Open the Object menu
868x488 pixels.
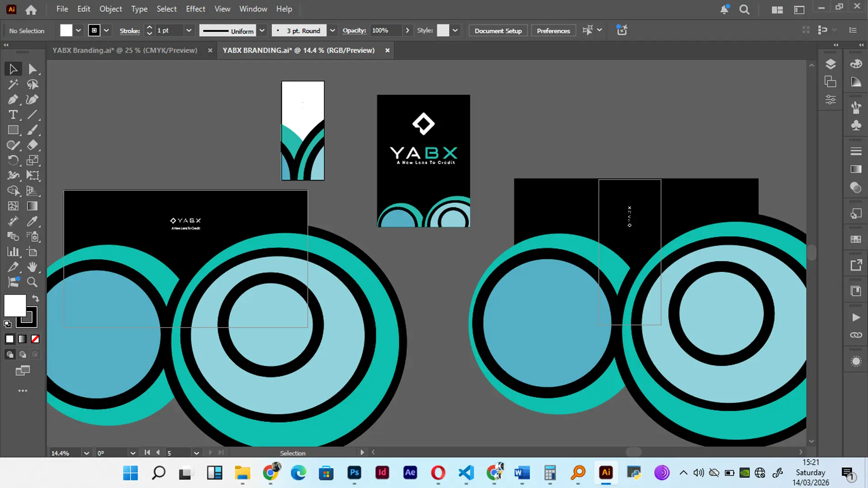[x=110, y=9]
